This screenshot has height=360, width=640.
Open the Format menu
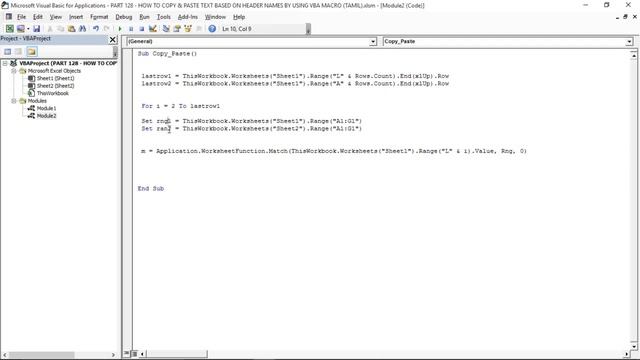tap(99, 17)
